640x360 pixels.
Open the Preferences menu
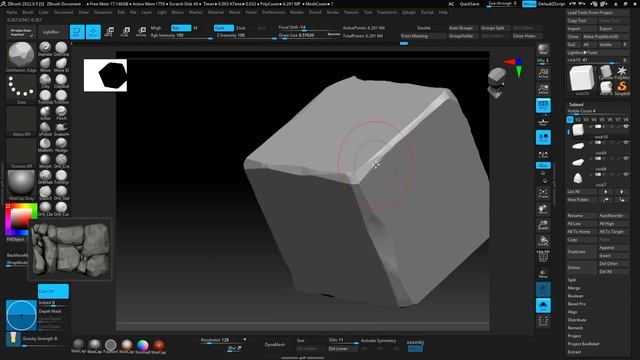(x=273, y=12)
